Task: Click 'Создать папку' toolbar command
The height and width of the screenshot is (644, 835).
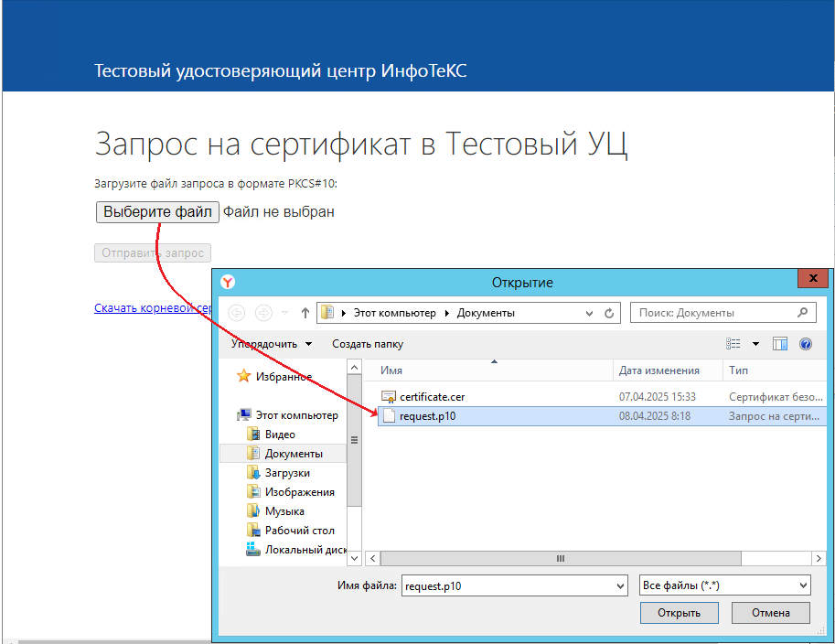Action: (368, 344)
